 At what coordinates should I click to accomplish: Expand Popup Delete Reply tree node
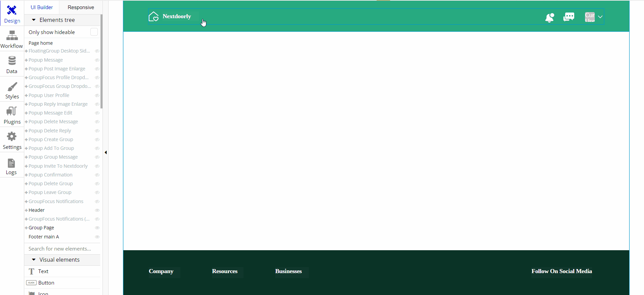pos(26,131)
